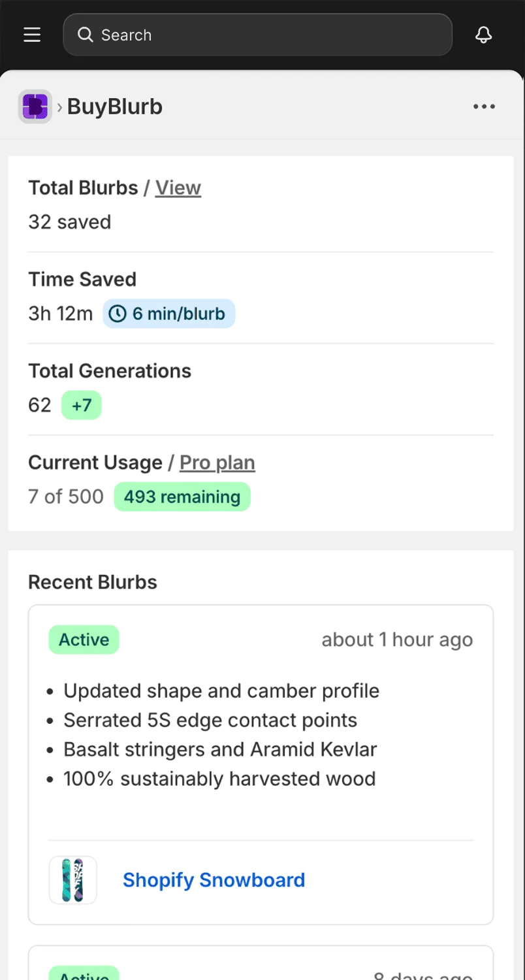525x980 pixels.
Task: Open the BuyBlurb app page header
Action: tap(115, 106)
